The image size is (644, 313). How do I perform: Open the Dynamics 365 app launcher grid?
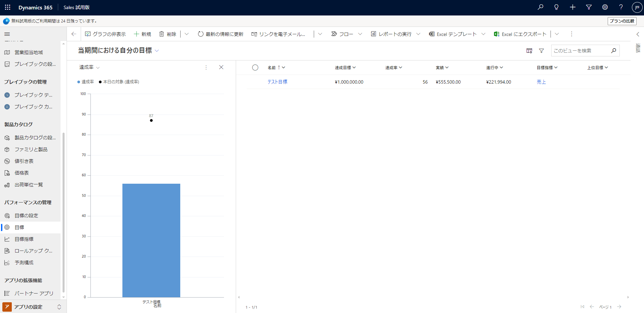(x=7, y=7)
